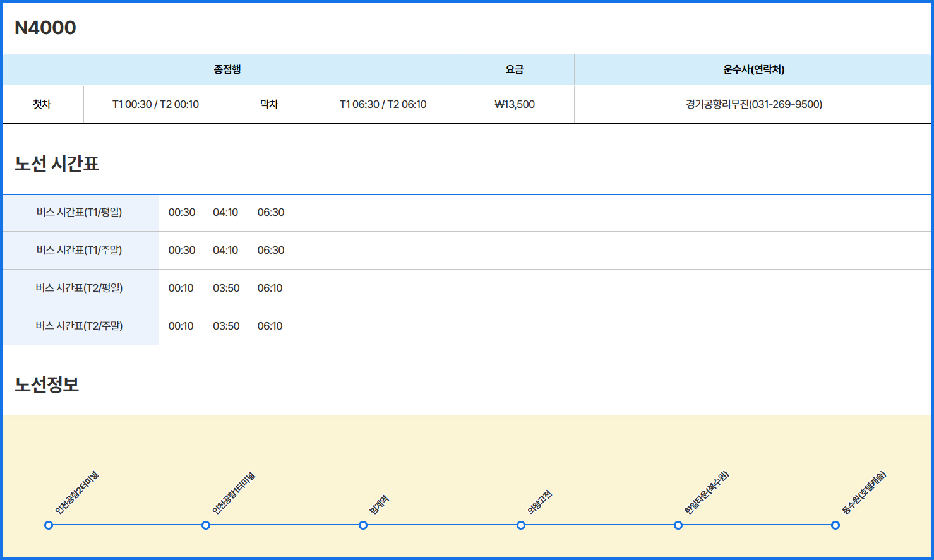Click the rotated 범계역 stop label
The height and width of the screenshot is (560, 934).
tap(379, 504)
